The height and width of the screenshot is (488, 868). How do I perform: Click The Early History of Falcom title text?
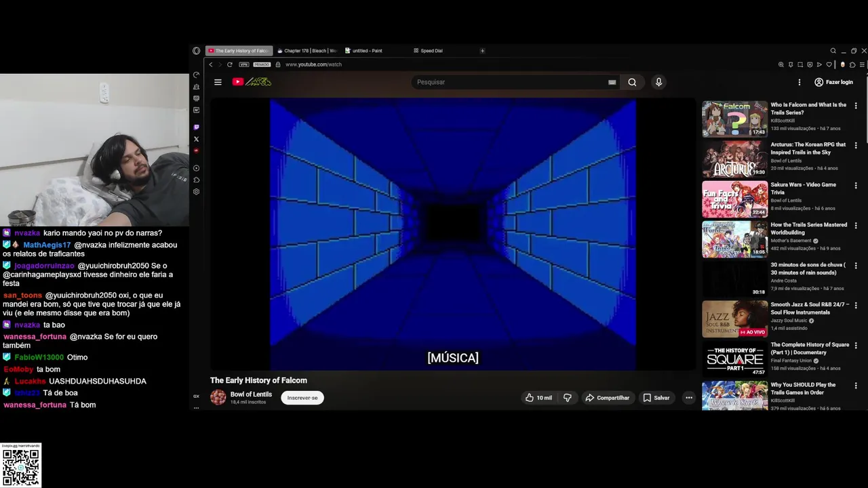tap(258, 380)
